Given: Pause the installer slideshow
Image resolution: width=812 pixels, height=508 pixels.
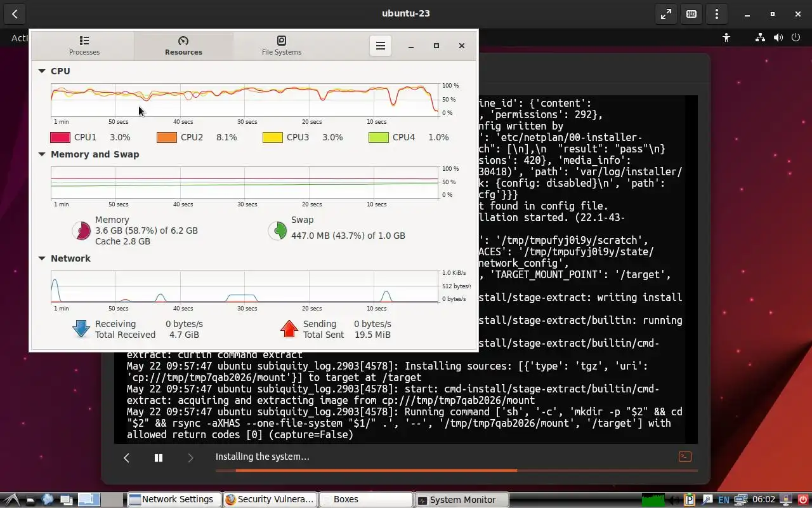Looking at the screenshot, I should (x=159, y=458).
